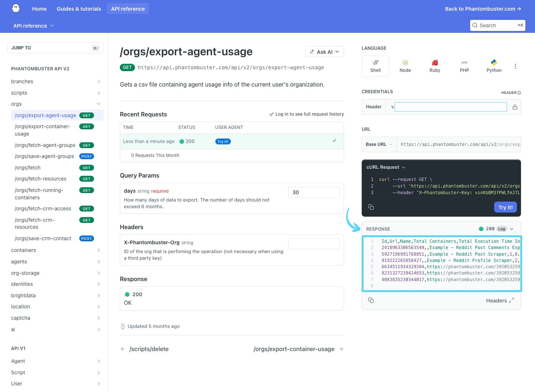Expand response Headers view
The width and height of the screenshot is (535, 392).
click(x=500, y=301)
